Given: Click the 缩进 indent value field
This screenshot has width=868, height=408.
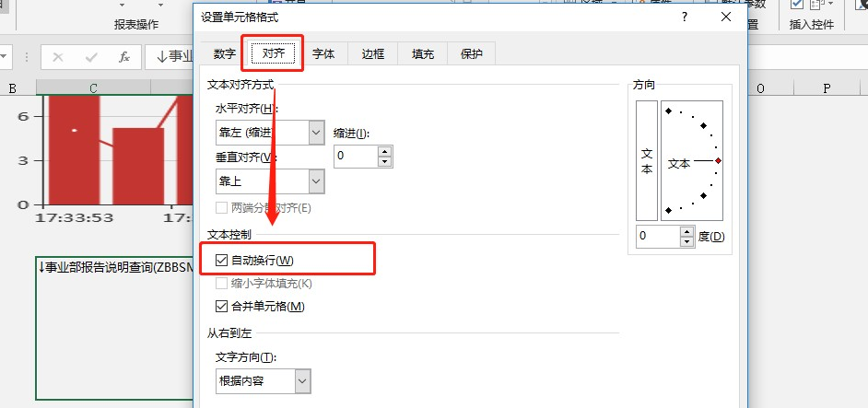Looking at the screenshot, I should (x=356, y=157).
